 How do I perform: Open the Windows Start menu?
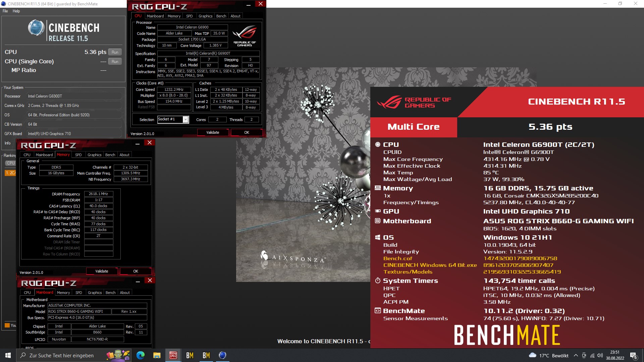tap(8, 355)
